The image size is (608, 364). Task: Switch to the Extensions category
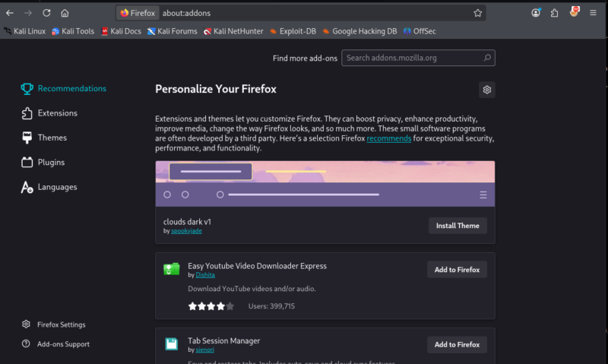49,113
